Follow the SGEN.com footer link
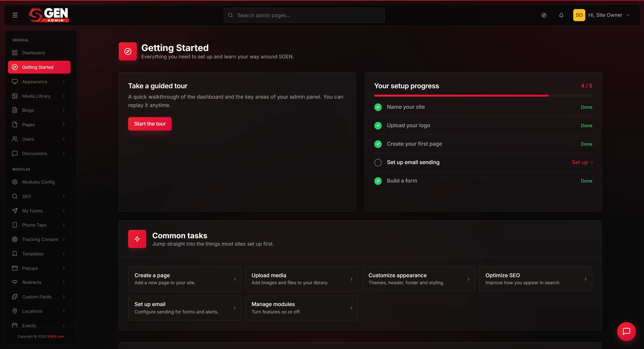Viewport: 644px width, 349px height. [56, 336]
